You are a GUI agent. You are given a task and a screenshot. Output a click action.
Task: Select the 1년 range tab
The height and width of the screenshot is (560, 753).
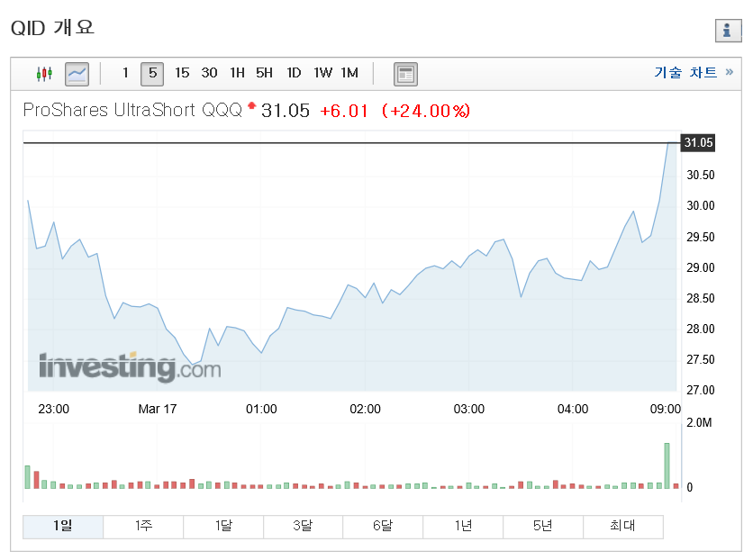tap(463, 526)
